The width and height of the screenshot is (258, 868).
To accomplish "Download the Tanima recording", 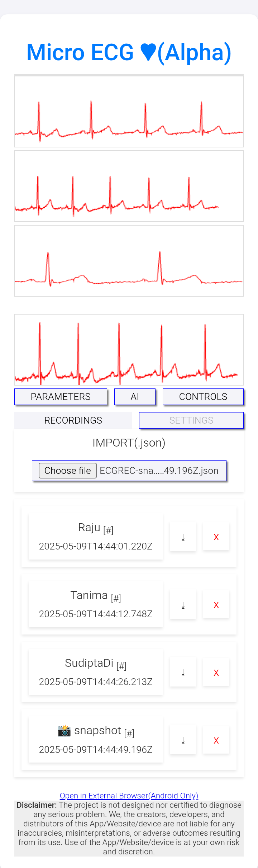I will [183, 604].
